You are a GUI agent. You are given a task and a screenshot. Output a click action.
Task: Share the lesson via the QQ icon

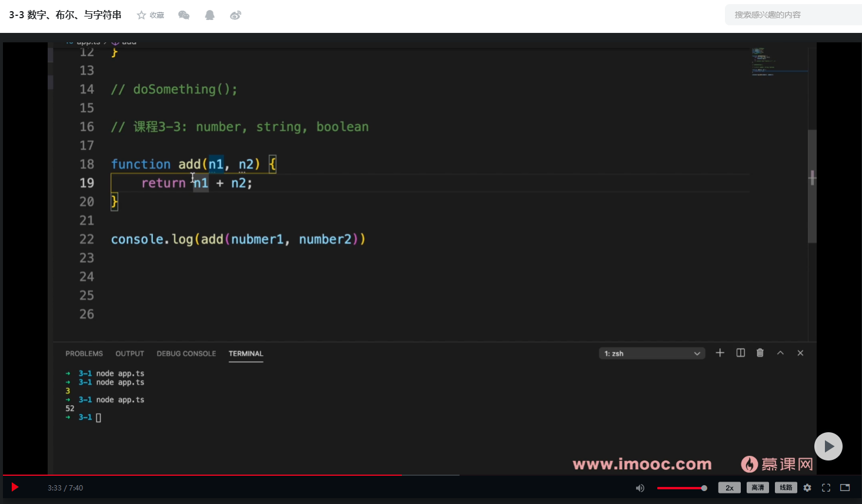coord(209,15)
